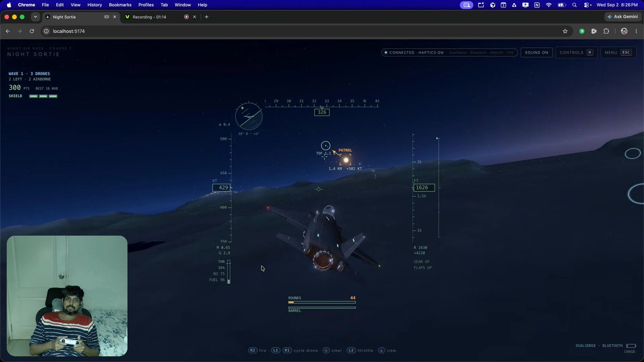This screenshot has height=362, width=644.
Task: Bookmark this page with the star icon
Action: 565,31
